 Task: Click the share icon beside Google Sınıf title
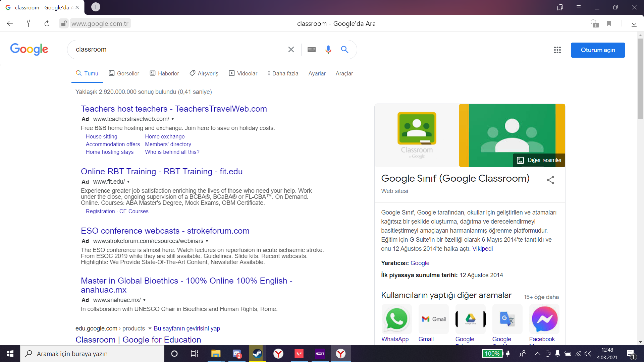click(x=550, y=180)
